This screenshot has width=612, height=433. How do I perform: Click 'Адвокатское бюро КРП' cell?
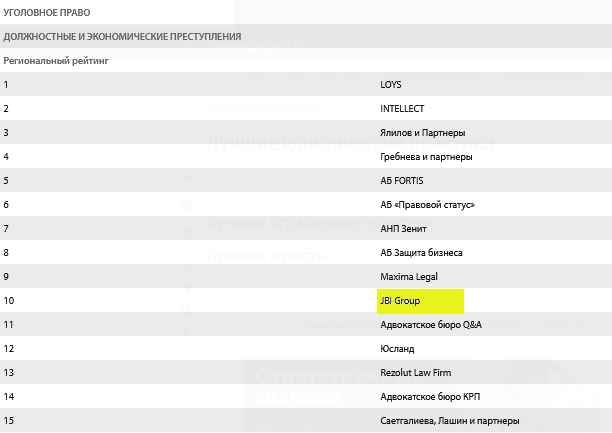point(430,397)
